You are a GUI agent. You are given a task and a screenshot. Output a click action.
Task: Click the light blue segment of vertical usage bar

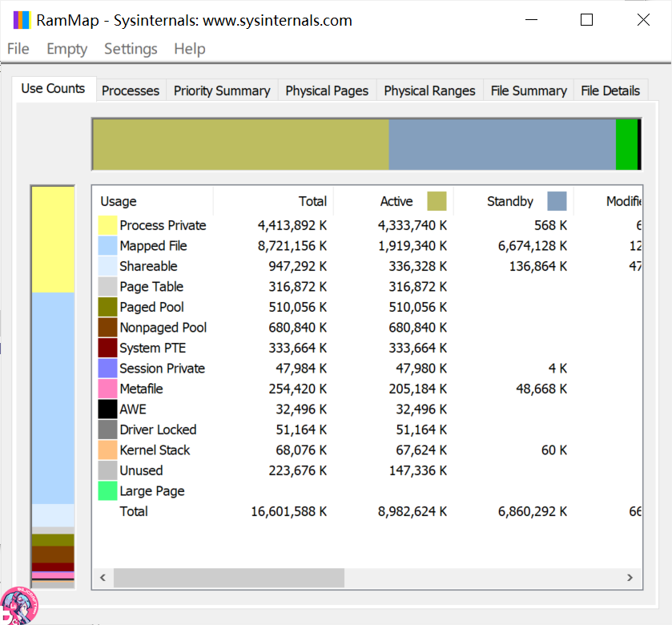pos(53,398)
